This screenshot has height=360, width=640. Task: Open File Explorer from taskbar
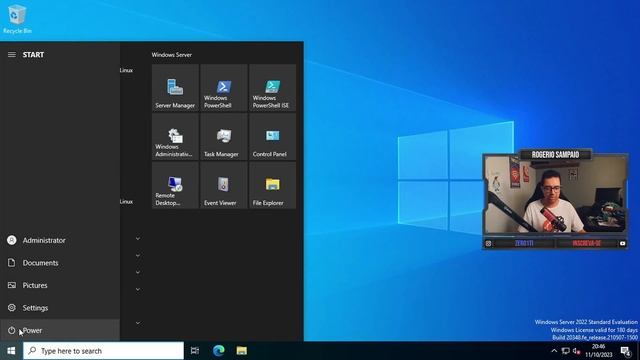(242, 351)
